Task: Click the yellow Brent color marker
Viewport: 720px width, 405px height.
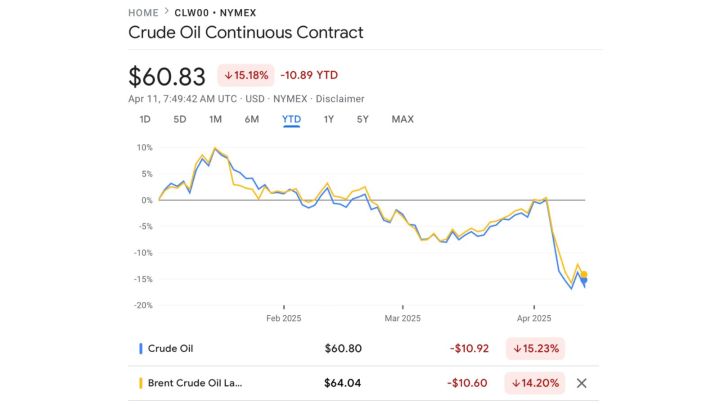Action: click(x=140, y=382)
